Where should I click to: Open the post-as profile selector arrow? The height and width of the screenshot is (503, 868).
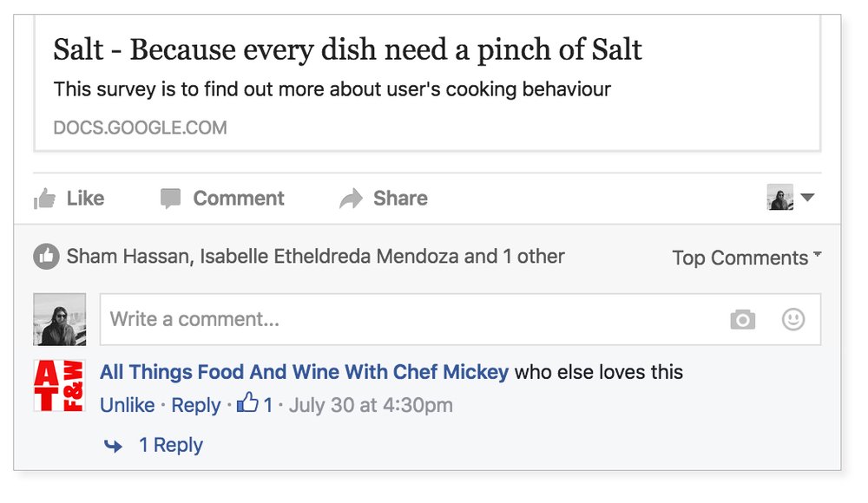807,198
